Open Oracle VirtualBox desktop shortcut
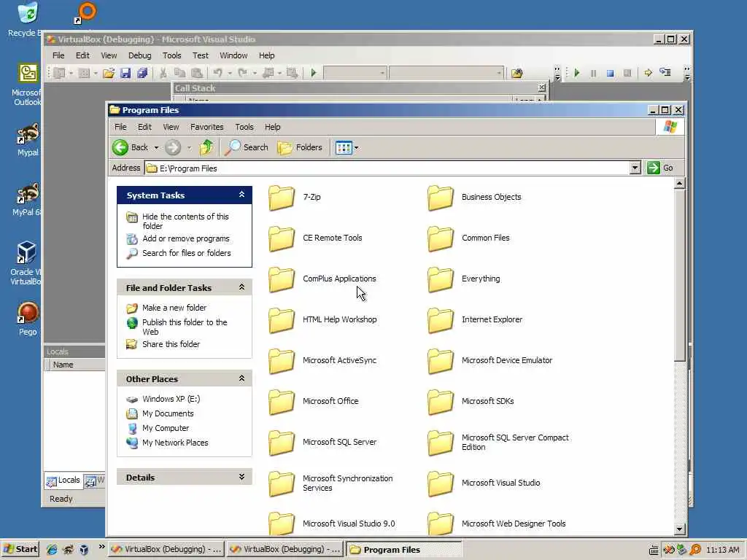Screen dimensions: 747x560 click(x=26, y=263)
